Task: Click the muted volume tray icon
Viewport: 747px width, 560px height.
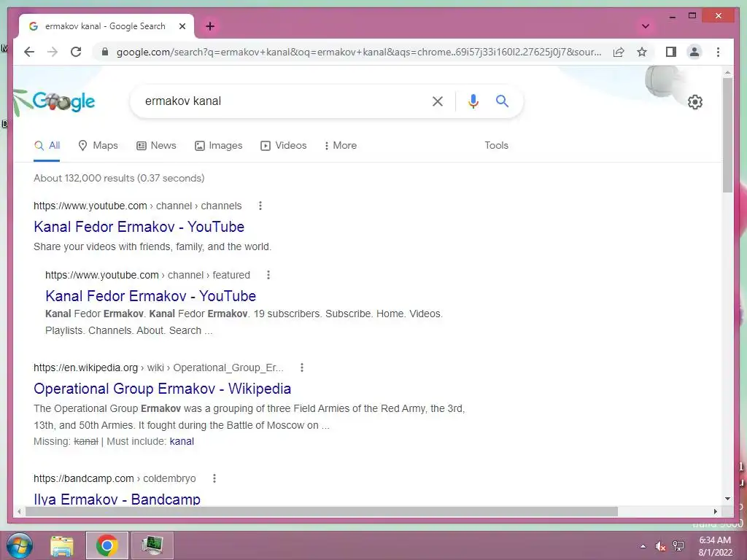Action: (x=660, y=546)
